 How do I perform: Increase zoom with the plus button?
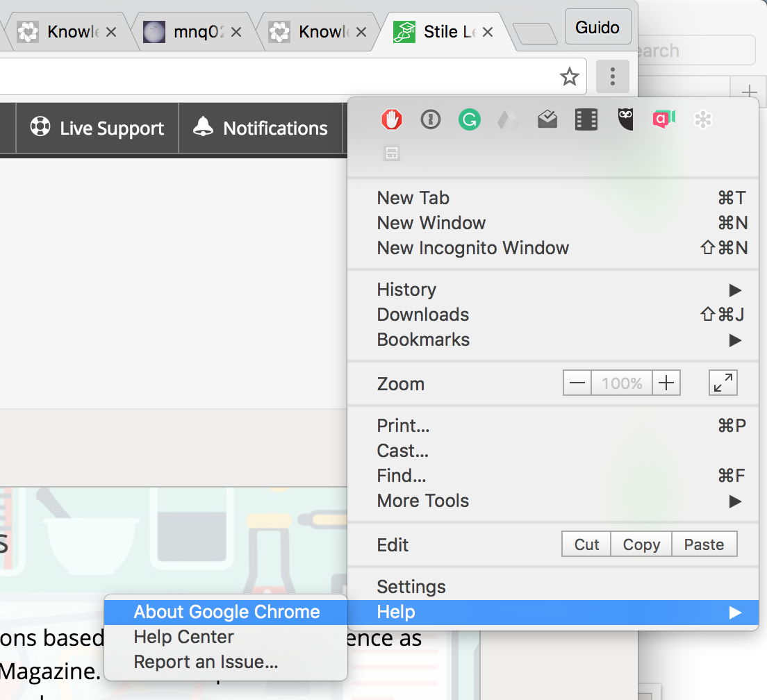(x=666, y=382)
